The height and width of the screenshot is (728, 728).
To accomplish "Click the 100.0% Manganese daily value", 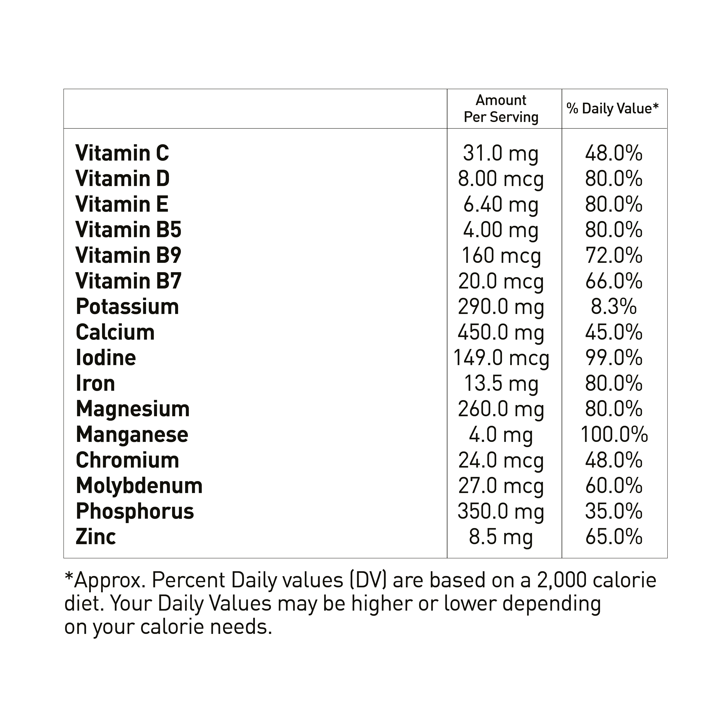I will (x=614, y=435).
